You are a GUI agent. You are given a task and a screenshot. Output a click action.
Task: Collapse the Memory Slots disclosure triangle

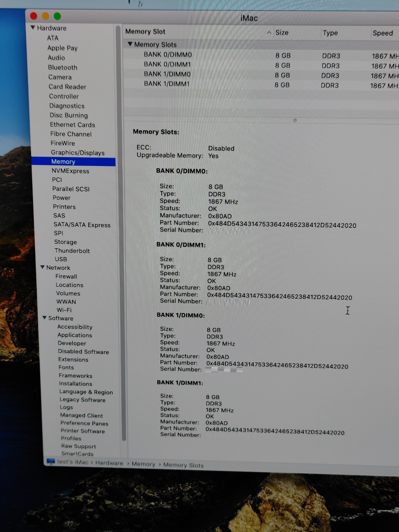click(x=130, y=44)
